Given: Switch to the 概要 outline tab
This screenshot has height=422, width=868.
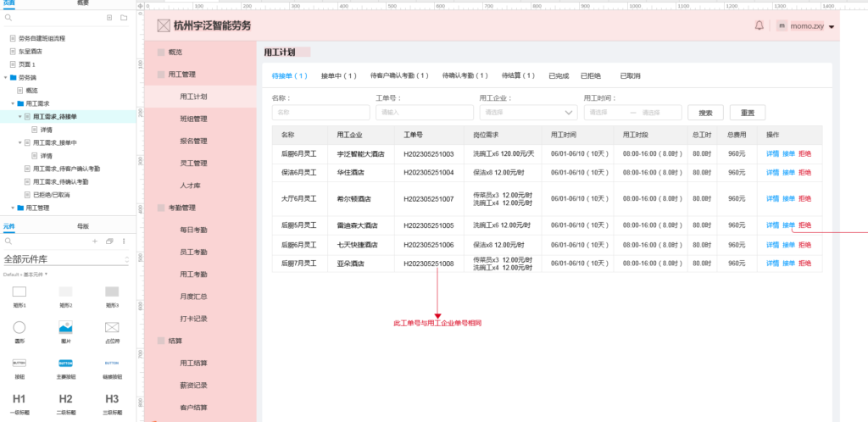Looking at the screenshot, I should pos(82,3).
